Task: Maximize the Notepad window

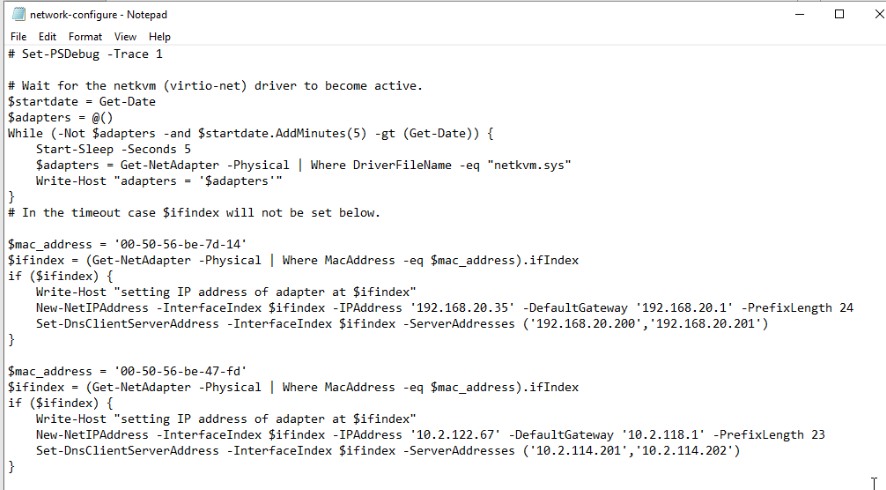Action: pyautogui.click(x=840, y=15)
